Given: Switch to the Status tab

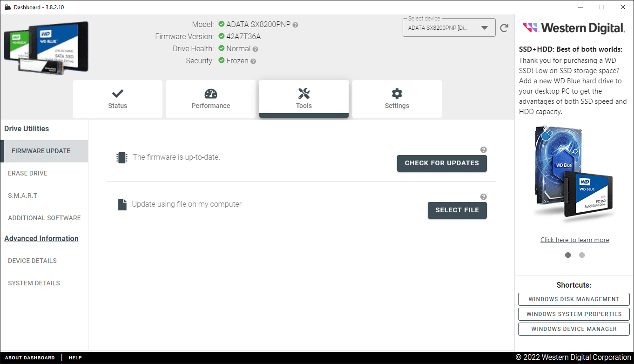Looking at the screenshot, I should [x=118, y=99].
